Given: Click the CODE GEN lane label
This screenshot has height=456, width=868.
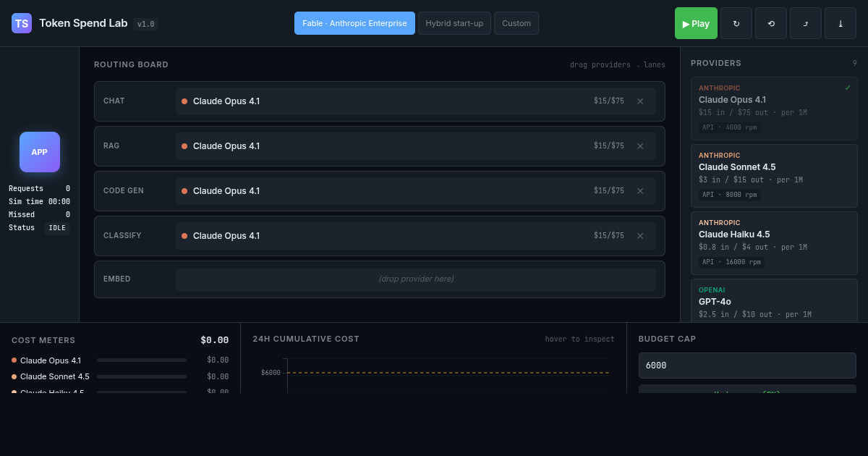Looking at the screenshot, I should (x=124, y=191).
